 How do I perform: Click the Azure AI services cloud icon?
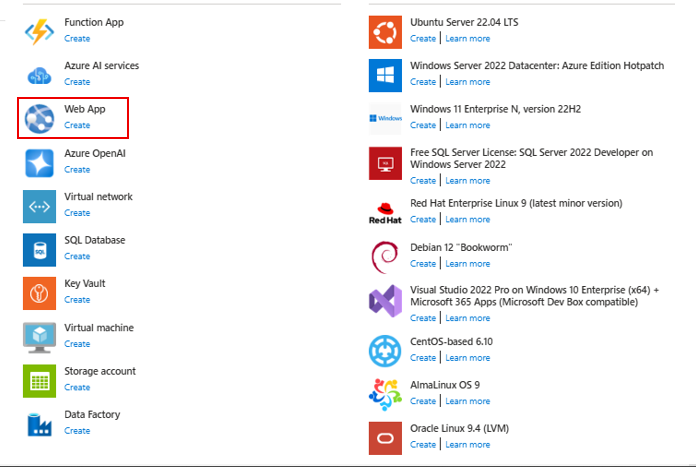coord(40,76)
